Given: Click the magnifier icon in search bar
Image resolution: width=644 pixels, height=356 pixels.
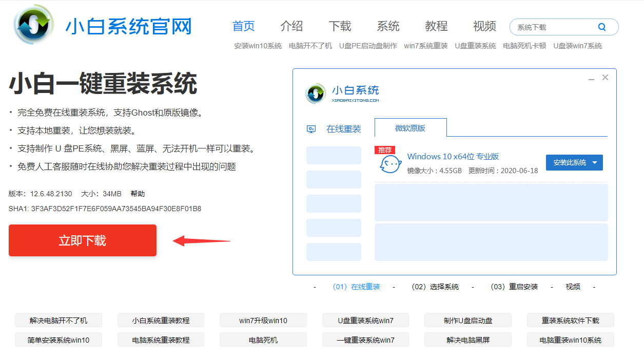Looking at the screenshot, I should pos(601,26).
